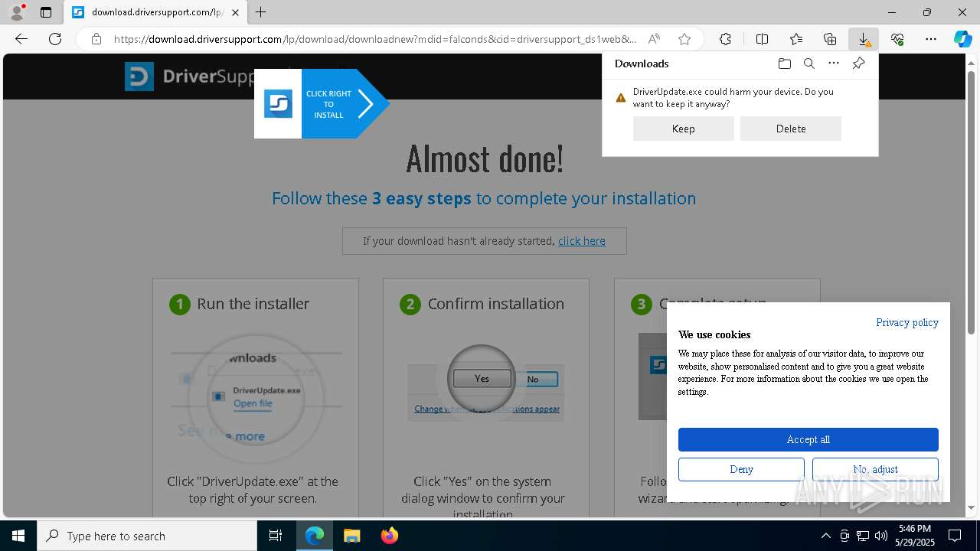The width and height of the screenshot is (980, 551).
Task: Open Browser essentials heart icon
Action: [897, 39]
